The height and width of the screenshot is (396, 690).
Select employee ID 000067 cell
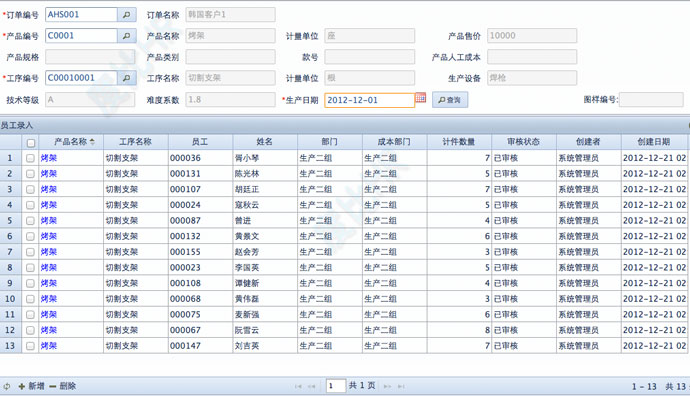coord(200,330)
